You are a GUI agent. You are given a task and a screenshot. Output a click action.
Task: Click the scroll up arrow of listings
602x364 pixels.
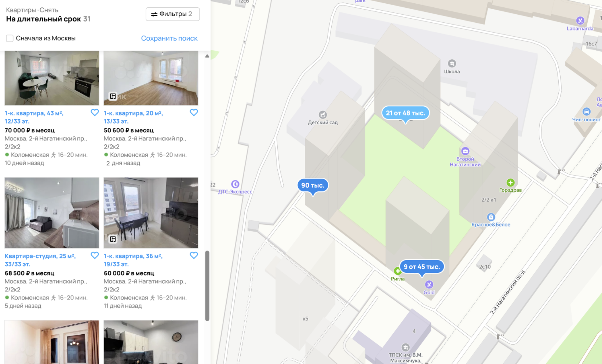point(207,56)
